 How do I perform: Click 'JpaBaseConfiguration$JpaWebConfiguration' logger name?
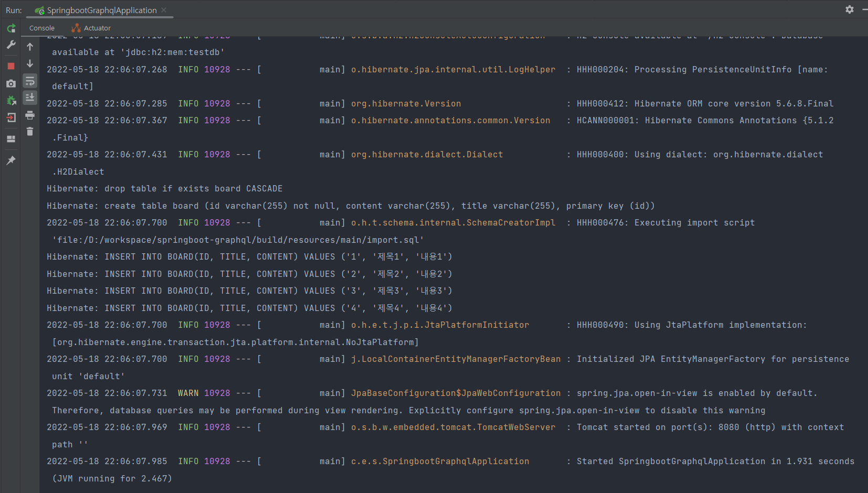456,393
